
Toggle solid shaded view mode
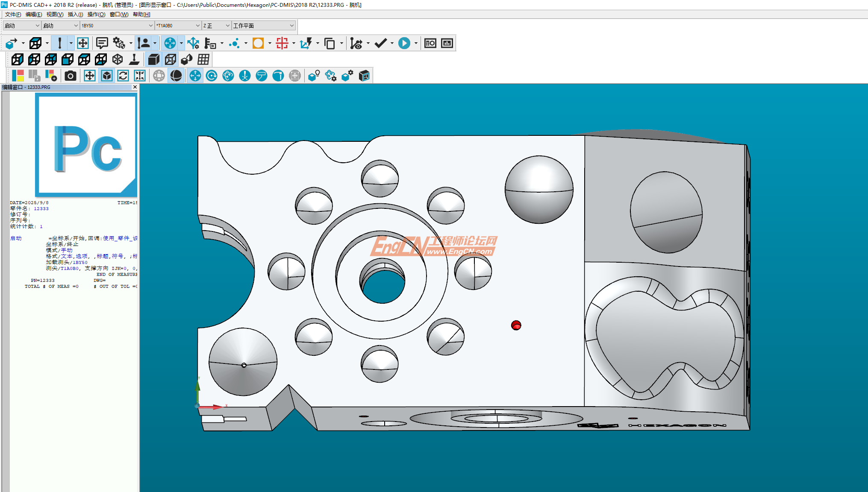pyautogui.click(x=153, y=59)
